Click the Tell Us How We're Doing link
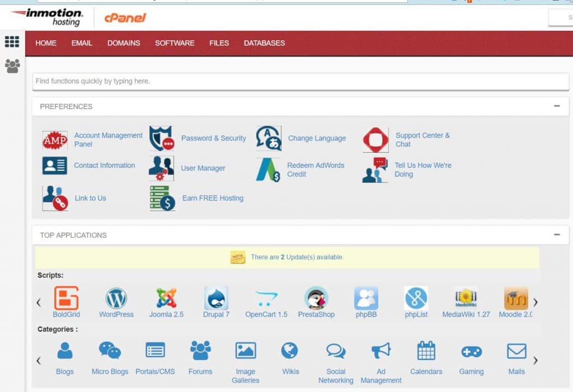 tap(423, 169)
